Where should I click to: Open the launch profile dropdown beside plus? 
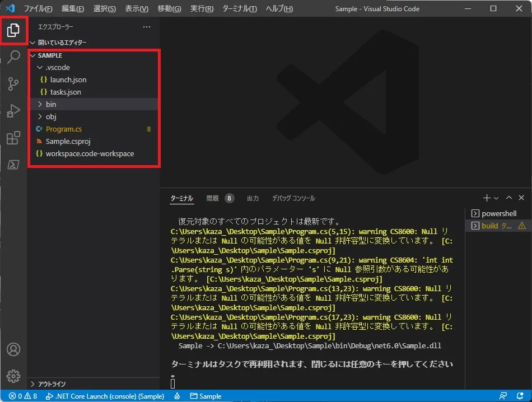(x=496, y=198)
